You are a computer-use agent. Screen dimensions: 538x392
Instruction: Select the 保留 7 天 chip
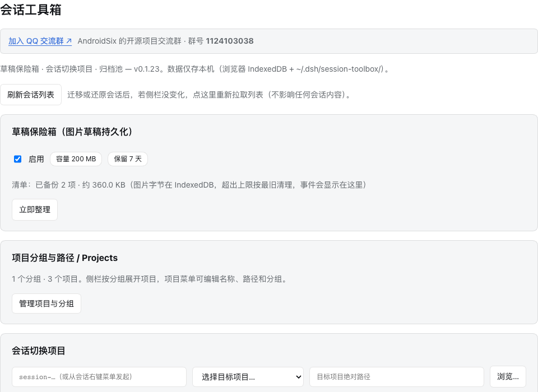pos(128,159)
